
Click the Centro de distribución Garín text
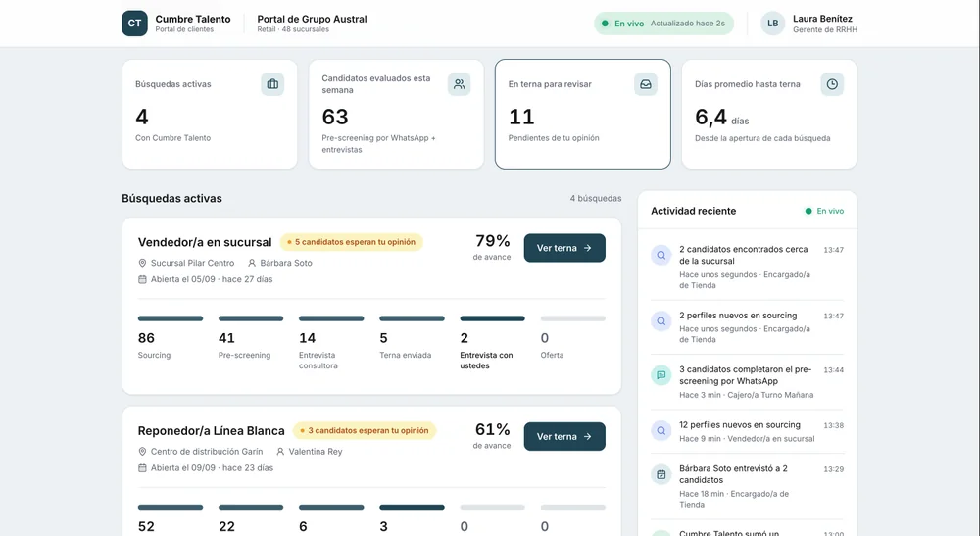click(207, 452)
